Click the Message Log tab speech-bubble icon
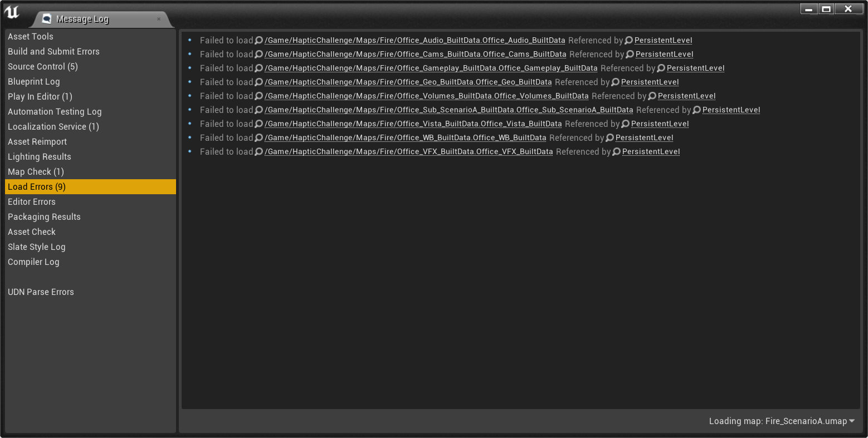Screen dimensions: 868x438 point(46,18)
